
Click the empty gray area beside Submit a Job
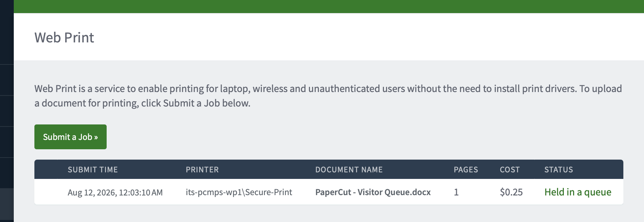(x=365, y=137)
